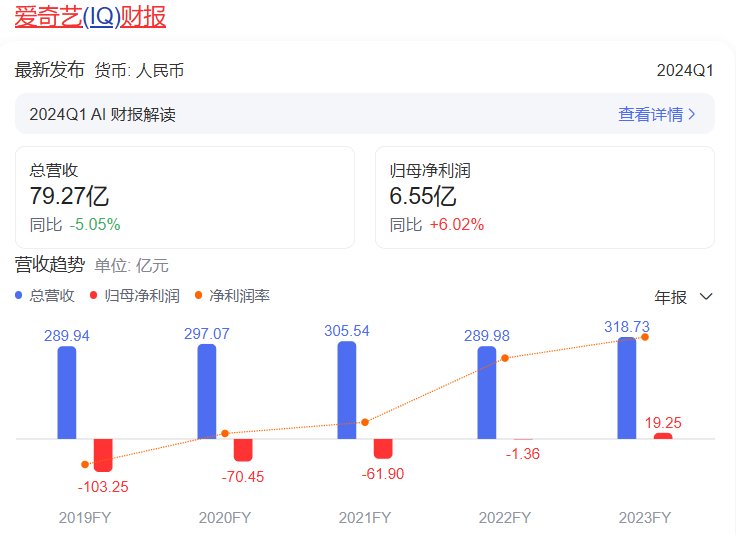Click the red 归母净利润 legend dot
Screen dimensions: 736x535
tap(93, 295)
